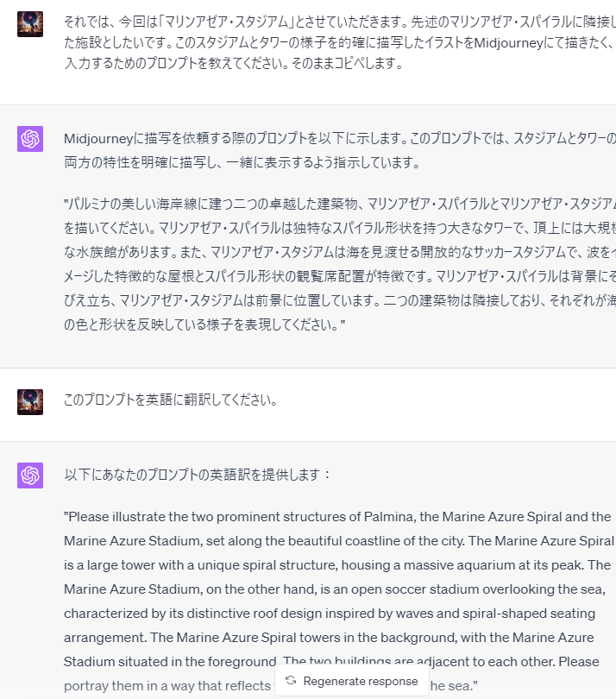The image size is (616, 699).
Task: Click 'コピペします' at the end of the first message
Action: 365,63
